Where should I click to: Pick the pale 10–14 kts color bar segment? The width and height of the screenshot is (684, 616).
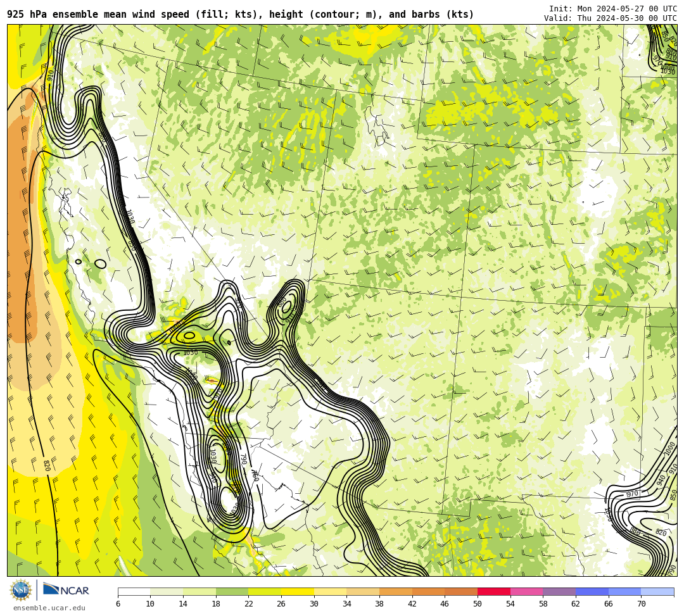tap(167, 591)
